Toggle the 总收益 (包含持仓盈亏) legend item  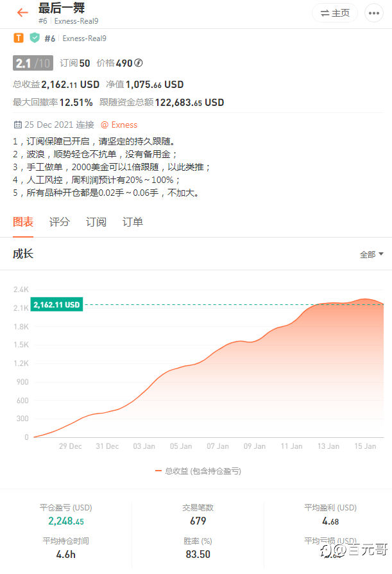[x=198, y=471]
